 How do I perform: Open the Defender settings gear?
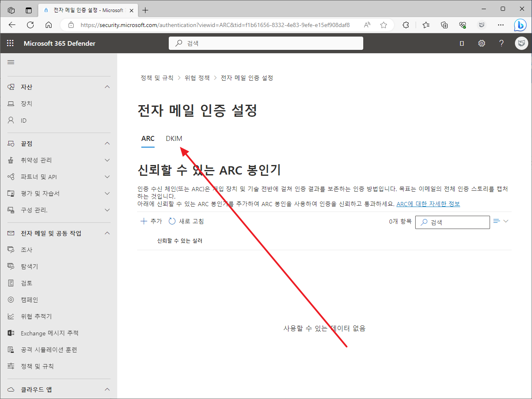[x=481, y=43]
